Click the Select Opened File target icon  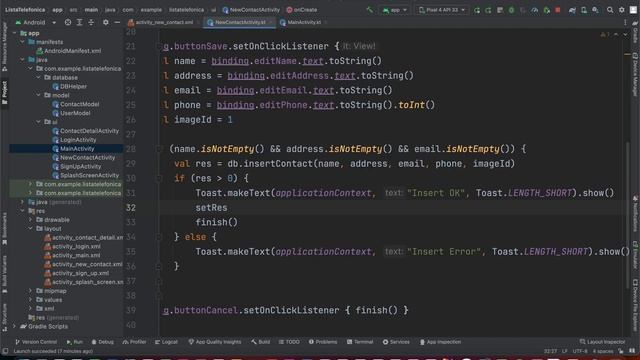coord(68,22)
